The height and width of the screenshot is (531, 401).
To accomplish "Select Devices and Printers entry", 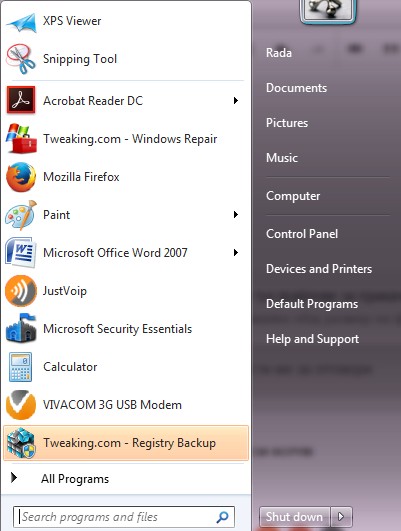I will point(319,269).
